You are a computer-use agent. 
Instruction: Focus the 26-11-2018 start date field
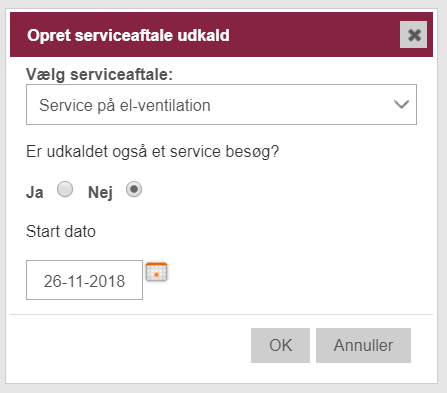84,280
